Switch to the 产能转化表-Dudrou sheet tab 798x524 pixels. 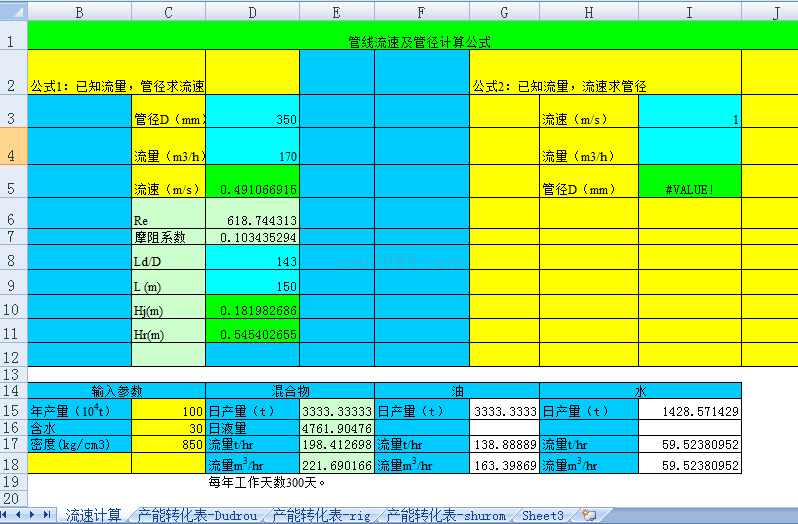coord(196,515)
